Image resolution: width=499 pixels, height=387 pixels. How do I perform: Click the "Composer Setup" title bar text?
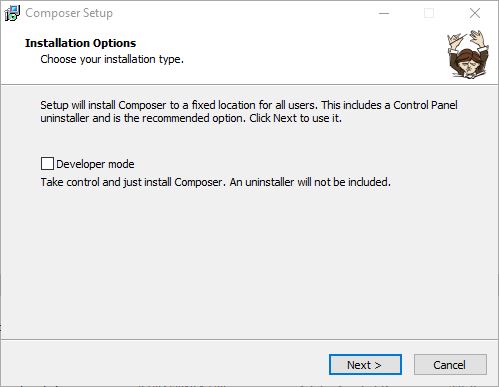[x=69, y=13]
